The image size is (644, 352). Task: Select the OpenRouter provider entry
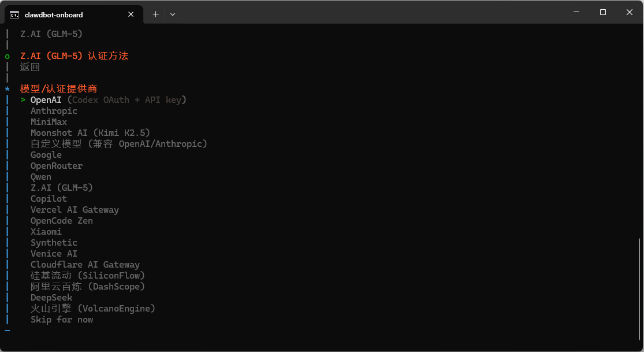(x=57, y=166)
